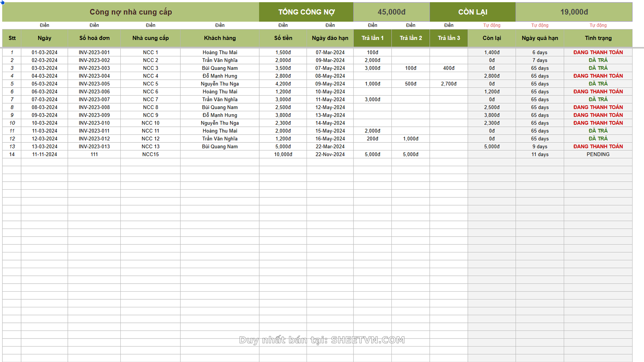This screenshot has width=644, height=362.
Task: Click the blue selection handle in the top-left corner
Action: [x=3, y=2]
